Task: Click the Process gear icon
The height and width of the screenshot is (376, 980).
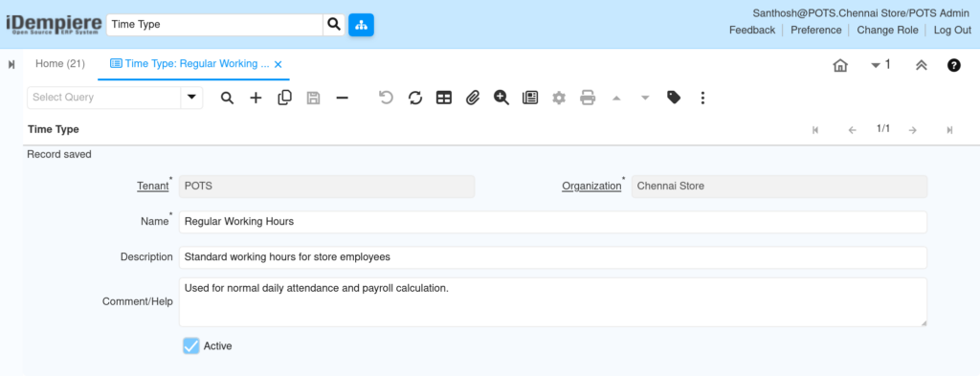Action: 559,98
